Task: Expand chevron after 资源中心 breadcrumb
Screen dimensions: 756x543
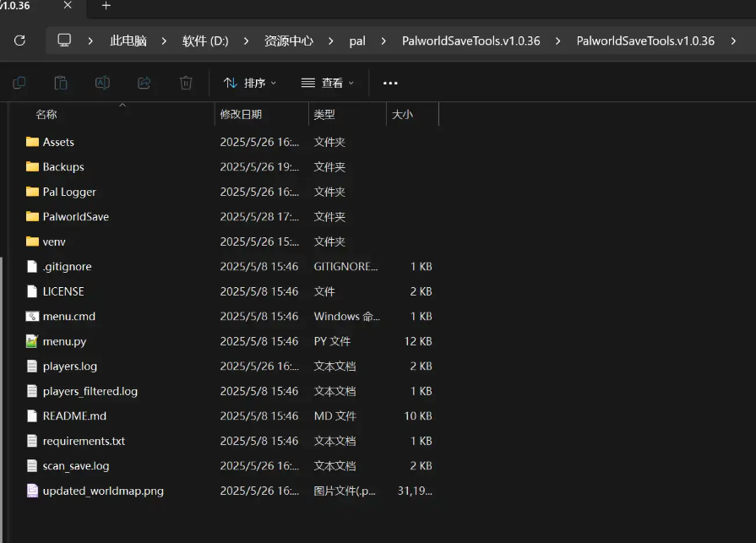Action: click(x=331, y=41)
